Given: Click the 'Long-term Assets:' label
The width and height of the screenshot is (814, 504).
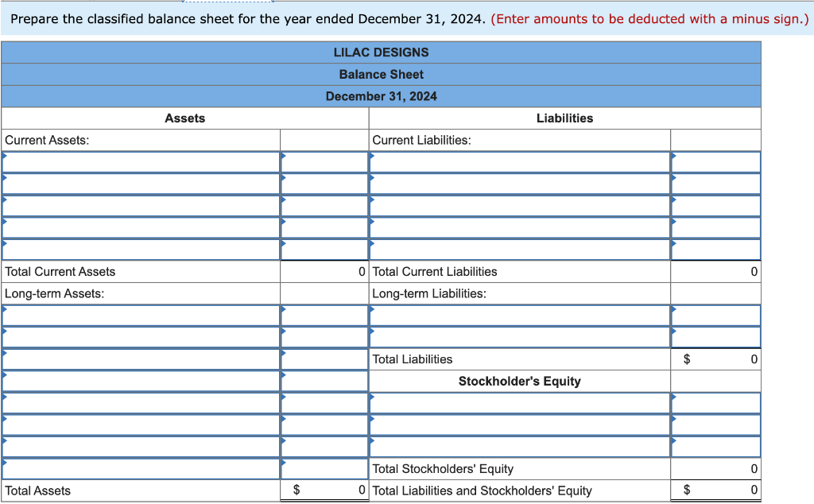Looking at the screenshot, I should 55,294.
